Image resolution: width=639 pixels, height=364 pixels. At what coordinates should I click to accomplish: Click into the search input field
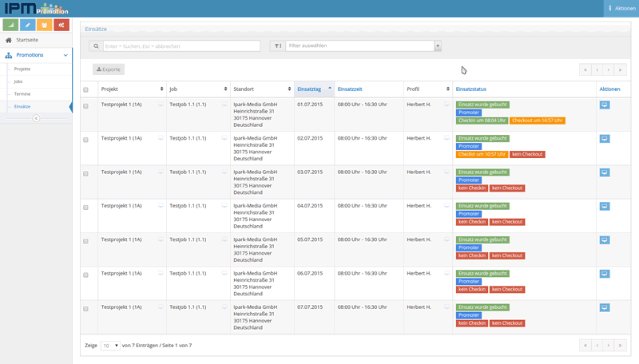pyautogui.click(x=181, y=46)
